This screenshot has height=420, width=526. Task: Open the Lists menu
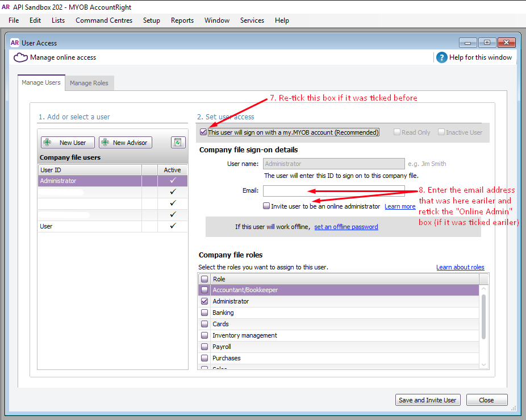[58, 20]
